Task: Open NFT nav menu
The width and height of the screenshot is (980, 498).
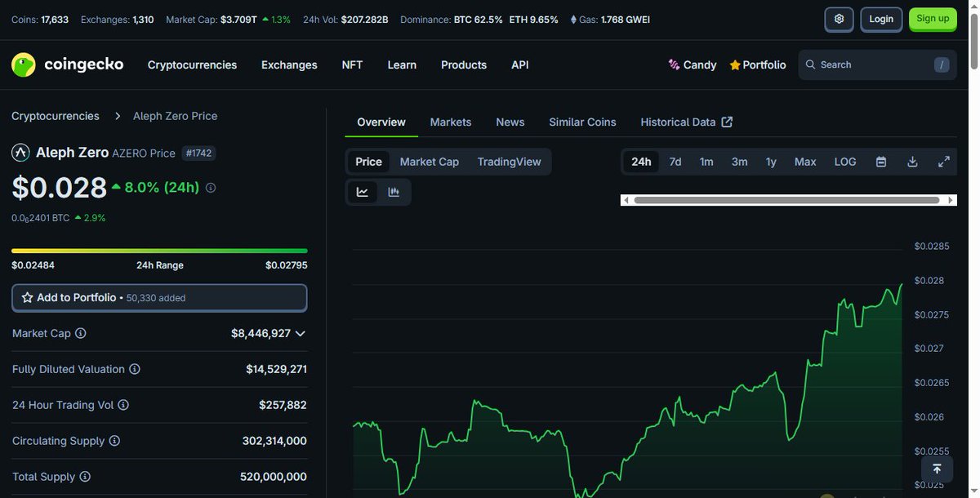Action: pyautogui.click(x=352, y=64)
